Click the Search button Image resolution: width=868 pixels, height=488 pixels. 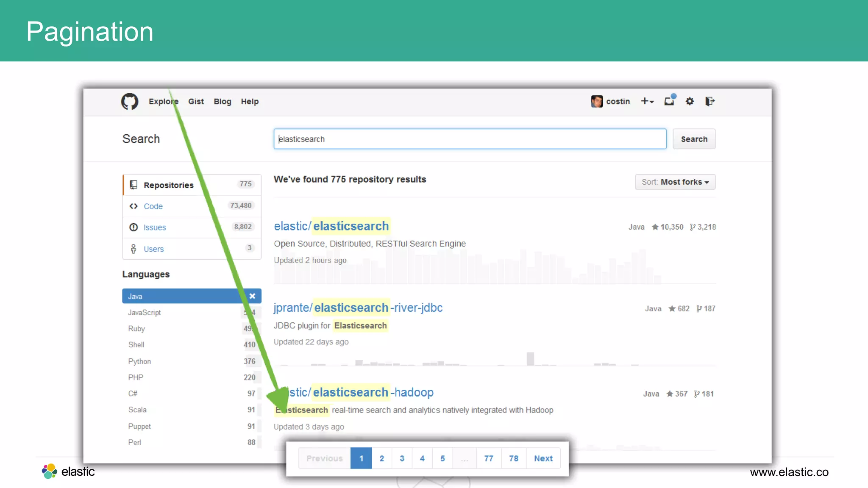tap(694, 139)
